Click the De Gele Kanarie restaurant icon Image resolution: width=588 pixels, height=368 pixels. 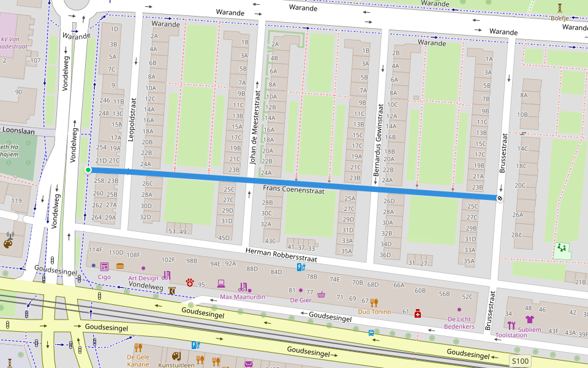click(x=138, y=347)
